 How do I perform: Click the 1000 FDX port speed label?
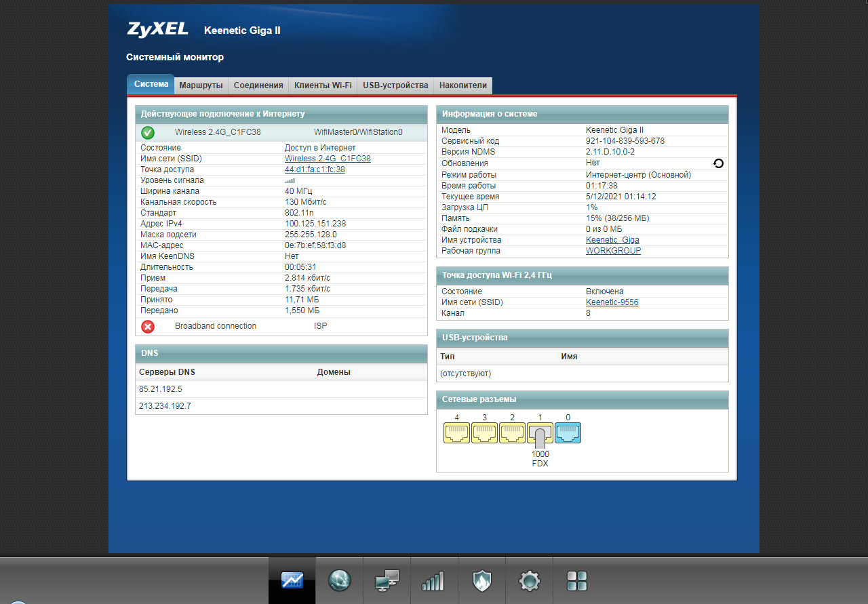point(540,459)
